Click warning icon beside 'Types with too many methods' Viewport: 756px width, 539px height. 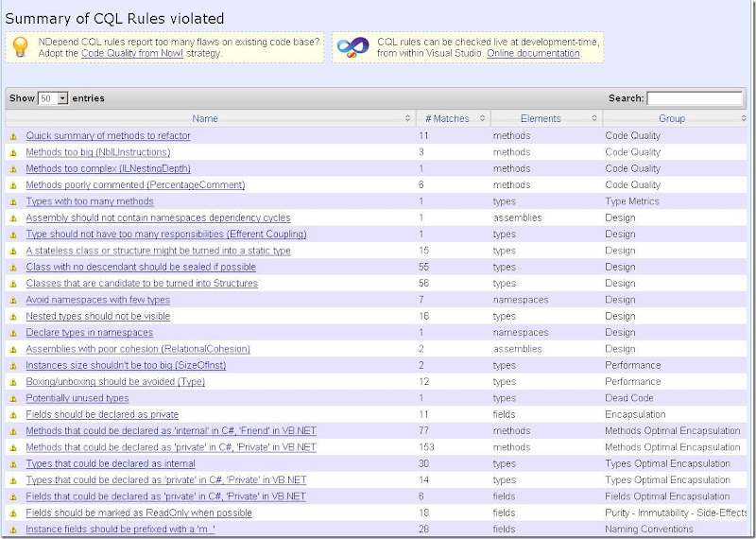pyautogui.click(x=13, y=201)
